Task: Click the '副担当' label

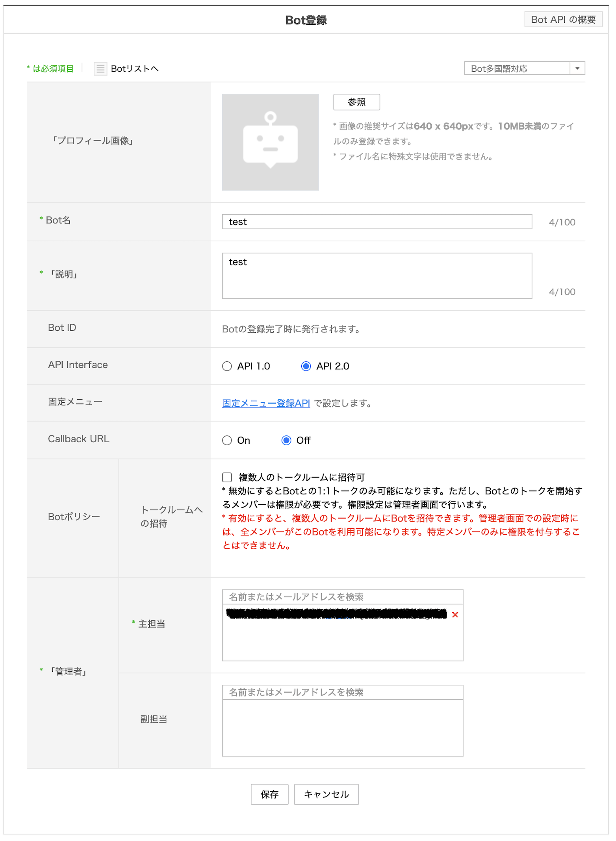Action: pyautogui.click(x=154, y=719)
